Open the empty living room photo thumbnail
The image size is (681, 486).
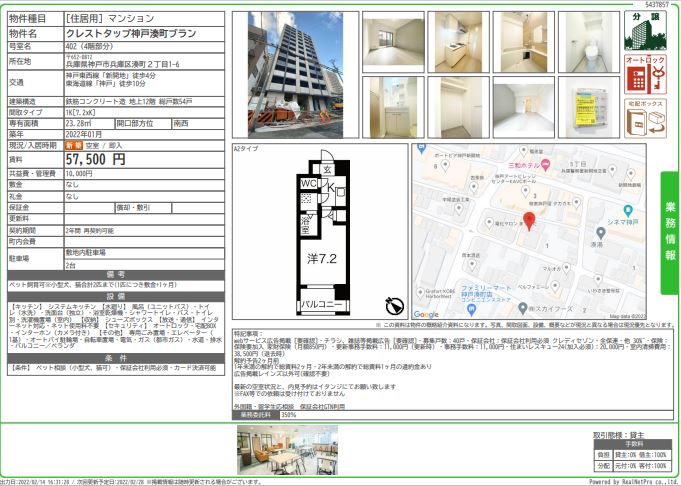click(x=393, y=42)
